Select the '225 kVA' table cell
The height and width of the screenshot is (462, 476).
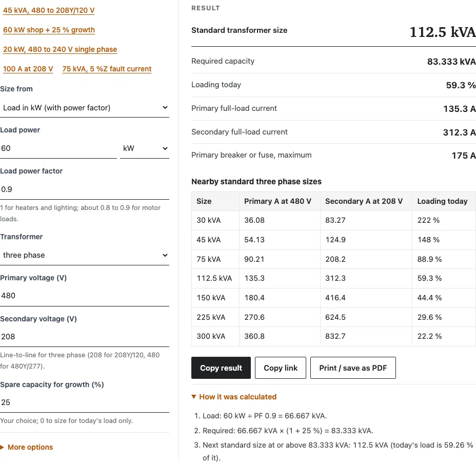pyautogui.click(x=215, y=317)
